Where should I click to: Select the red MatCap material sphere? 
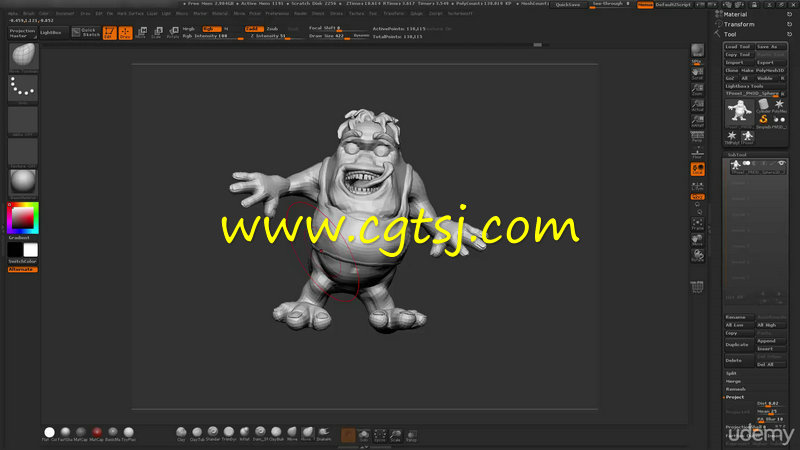pyautogui.click(x=96, y=433)
